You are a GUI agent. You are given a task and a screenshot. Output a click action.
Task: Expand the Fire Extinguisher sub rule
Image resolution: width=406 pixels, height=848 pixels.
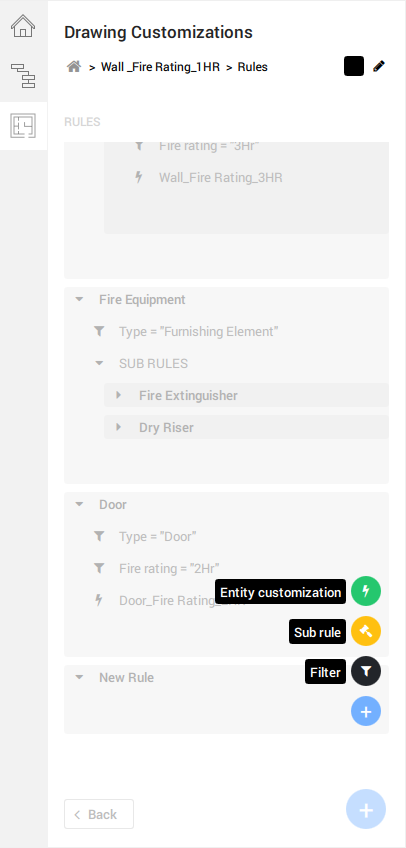[x=118, y=395]
